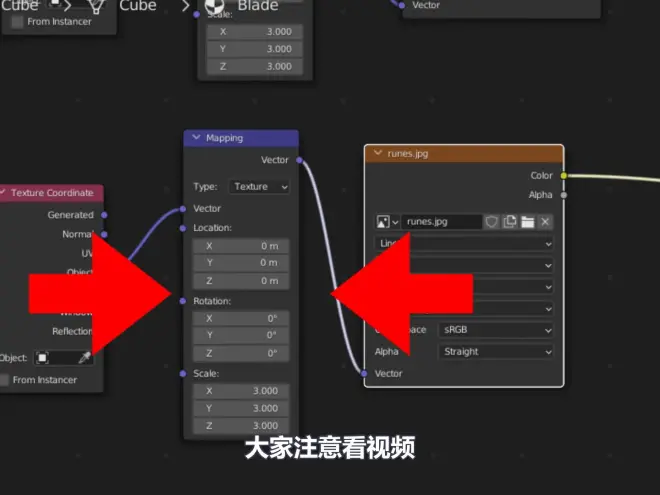The width and height of the screenshot is (660, 495).
Task: Click the Location X field showing 0 m
Action: (241, 246)
